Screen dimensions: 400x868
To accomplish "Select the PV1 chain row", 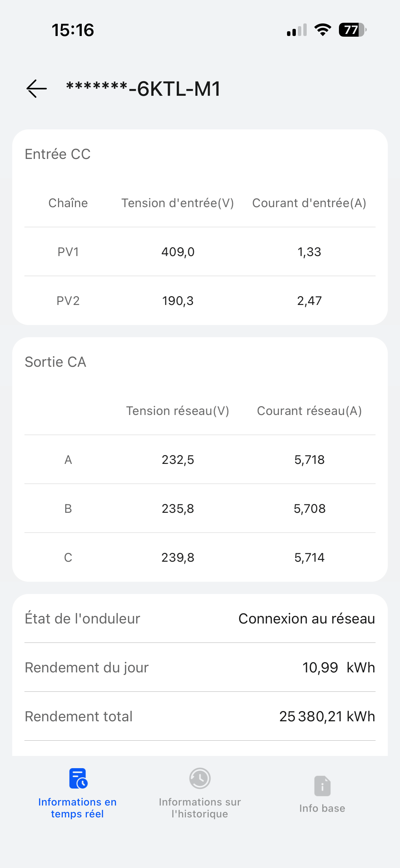I will [200, 252].
